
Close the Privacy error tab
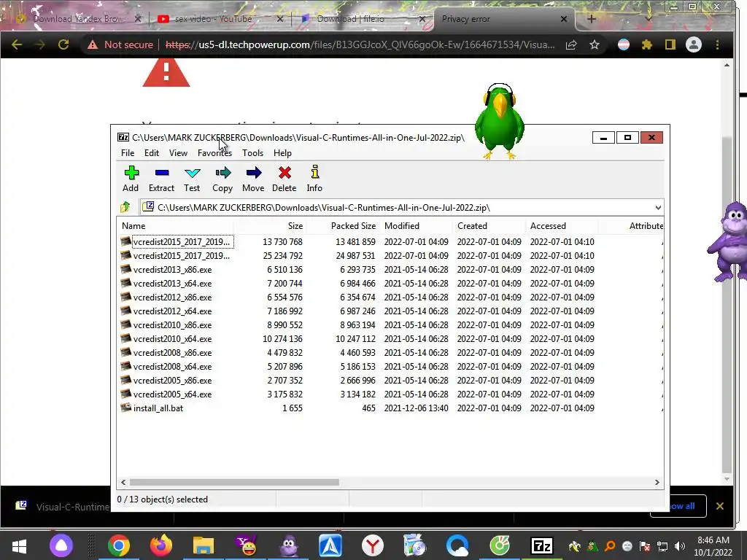[x=564, y=19]
